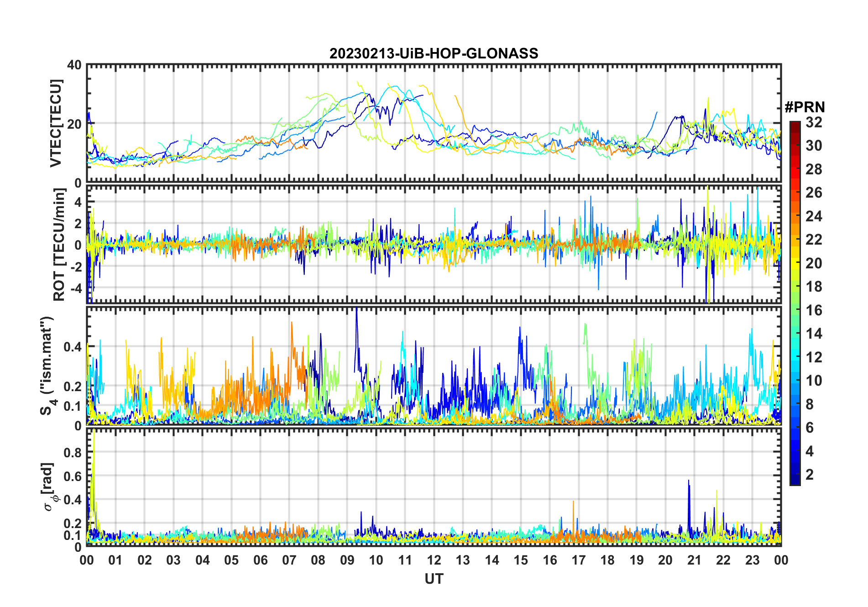Click x-axis hour label 11
Screen dimensions: 868x607
click(405, 560)
